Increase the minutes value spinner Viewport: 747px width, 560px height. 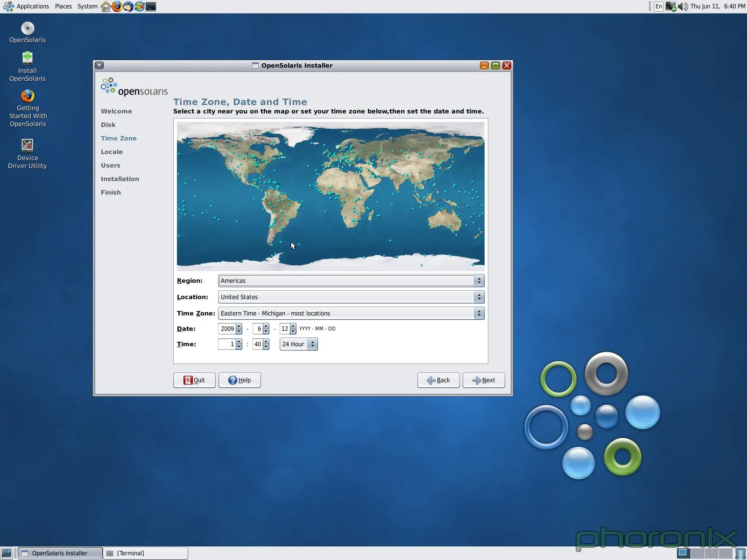point(266,342)
